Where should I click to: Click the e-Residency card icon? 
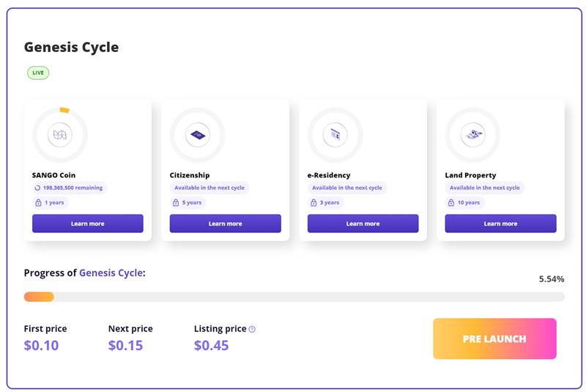335,135
